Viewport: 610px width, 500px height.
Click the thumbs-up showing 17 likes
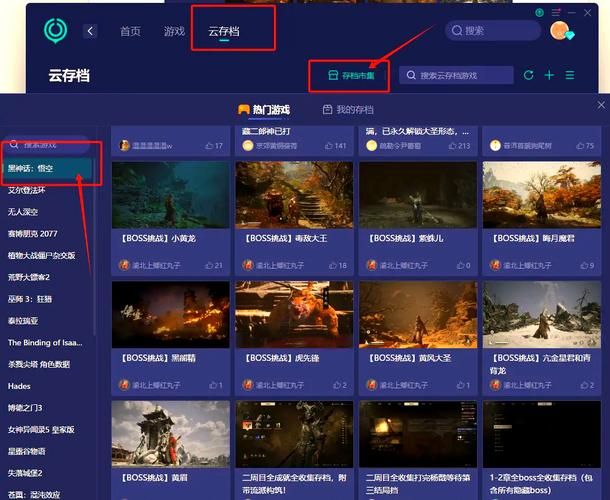pos(209,146)
